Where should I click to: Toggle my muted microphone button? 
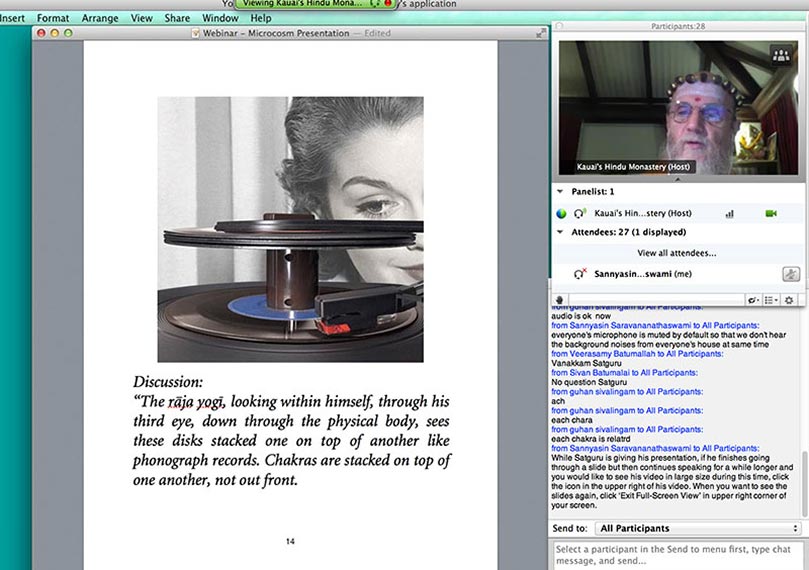(x=790, y=274)
